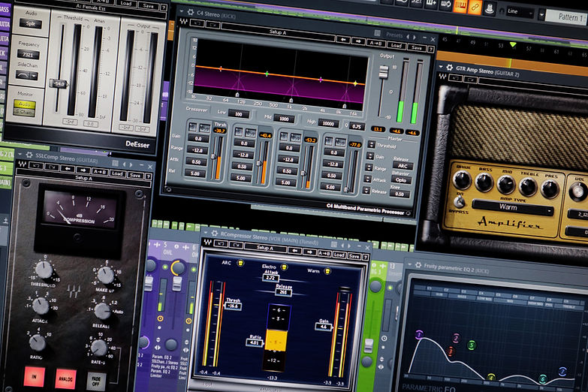Click the stamp tool icon in top toolbar

click(489, 9)
